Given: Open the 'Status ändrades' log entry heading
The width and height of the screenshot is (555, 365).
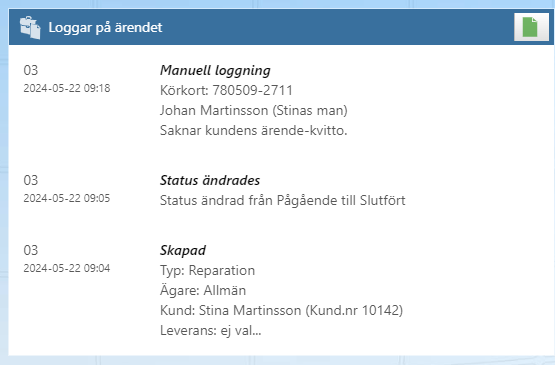Looking at the screenshot, I should (x=210, y=181).
